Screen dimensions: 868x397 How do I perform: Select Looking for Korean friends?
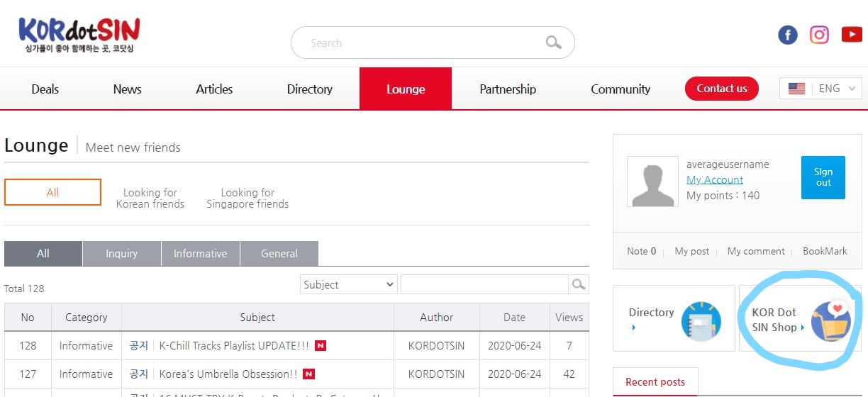pyautogui.click(x=150, y=198)
